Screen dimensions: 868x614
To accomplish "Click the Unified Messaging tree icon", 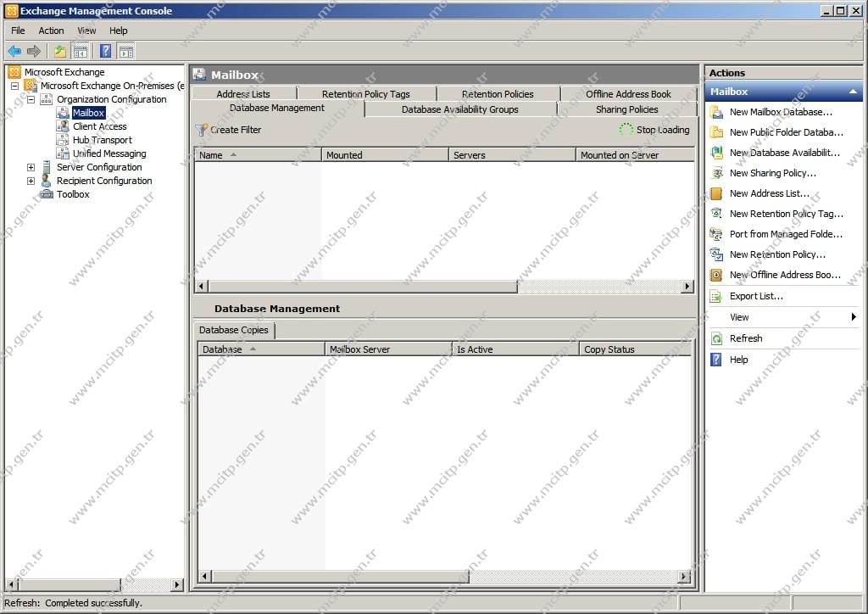I will pyautogui.click(x=63, y=153).
